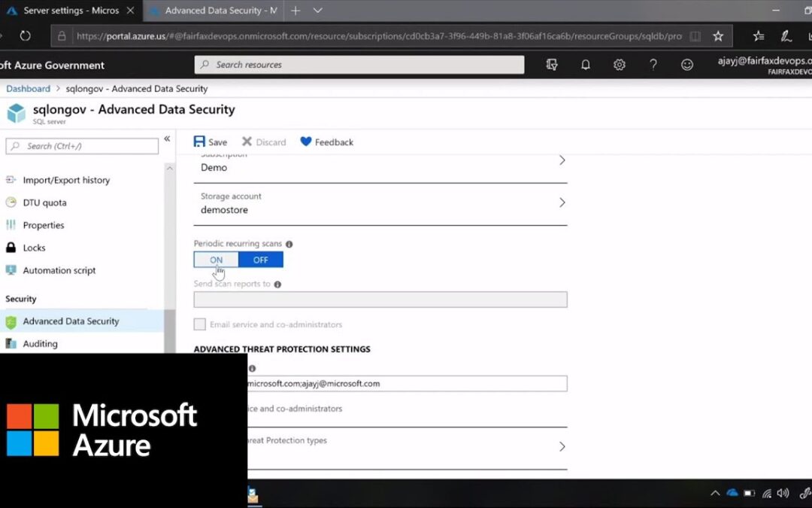
Task: Turn off Periodic recurring scans
Action: 260,259
